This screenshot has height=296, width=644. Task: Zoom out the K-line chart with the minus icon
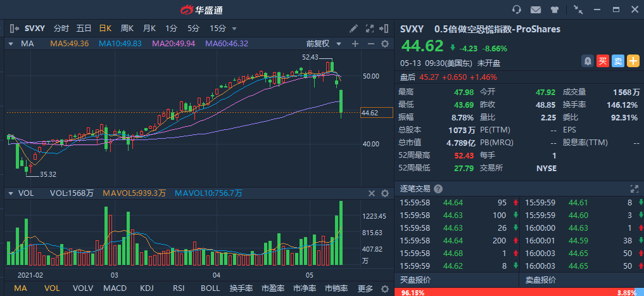click(x=370, y=44)
